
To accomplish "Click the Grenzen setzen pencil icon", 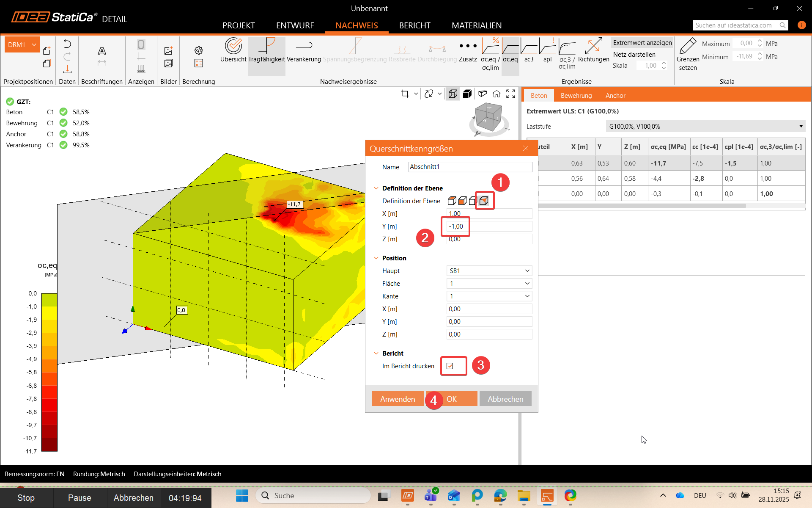I will 688,46.
